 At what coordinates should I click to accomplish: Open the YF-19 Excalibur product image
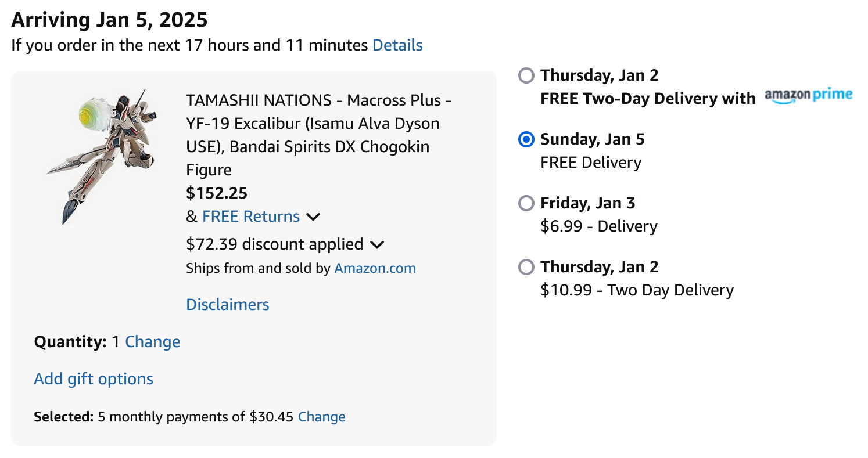pos(101,157)
